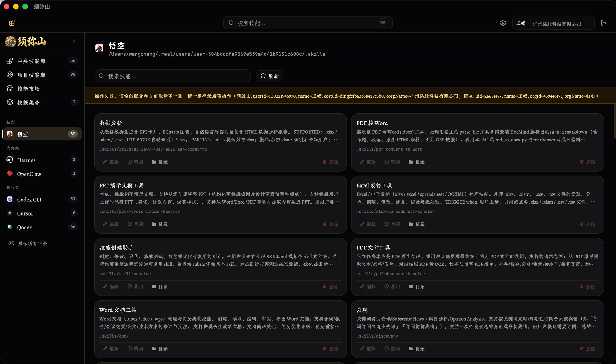Edit the Word 文档工具 skill

[x=111, y=349]
